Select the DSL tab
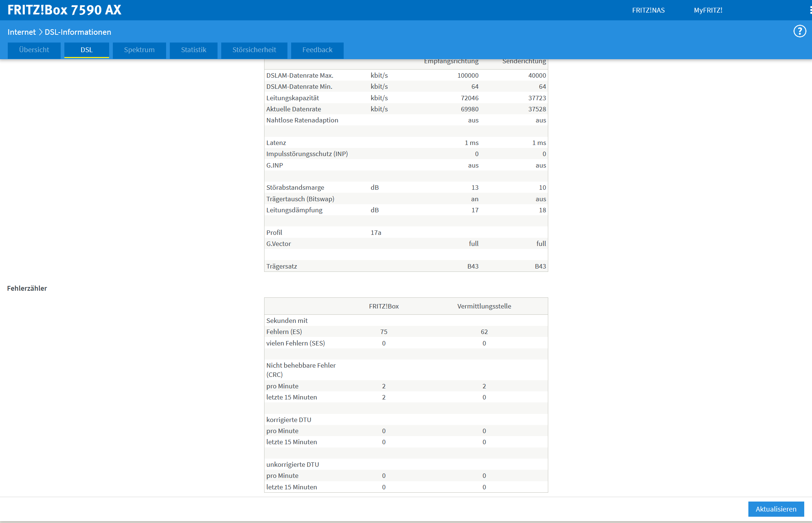Image resolution: width=812 pixels, height=523 pixels. (87, 50)
